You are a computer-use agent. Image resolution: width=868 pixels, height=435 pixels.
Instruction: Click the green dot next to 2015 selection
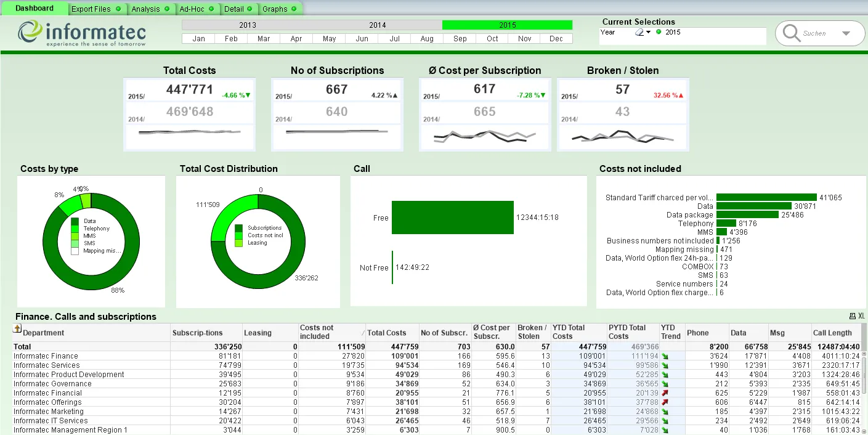659,32
